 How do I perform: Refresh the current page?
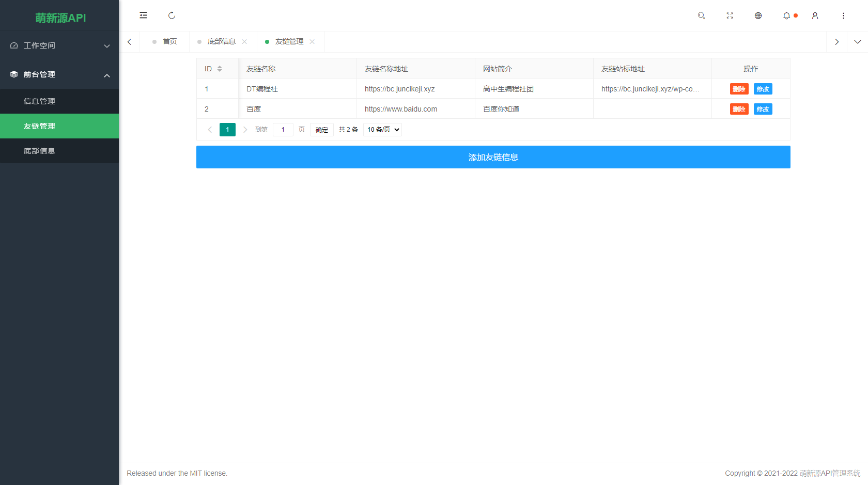pyautogui.click(x=172, y=15)
